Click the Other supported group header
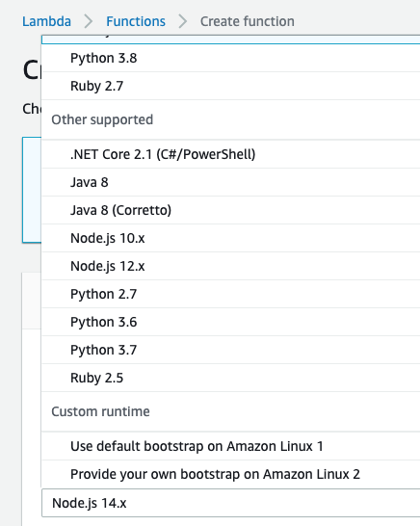This screenshot has height=526, width=420. point(102,119)
